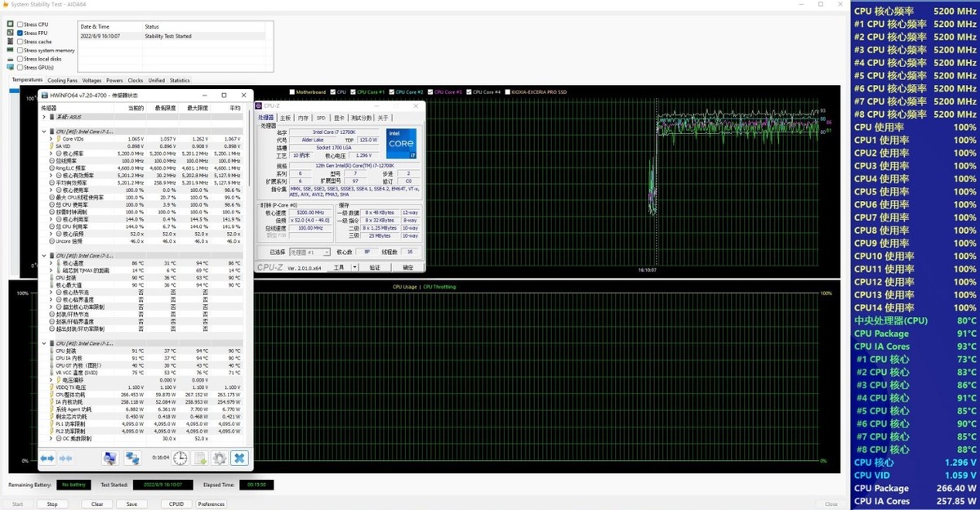Reset the HWiNFO sensor clock timer
This screenshot has height=510, width=980.
click(x=180, y=459)
